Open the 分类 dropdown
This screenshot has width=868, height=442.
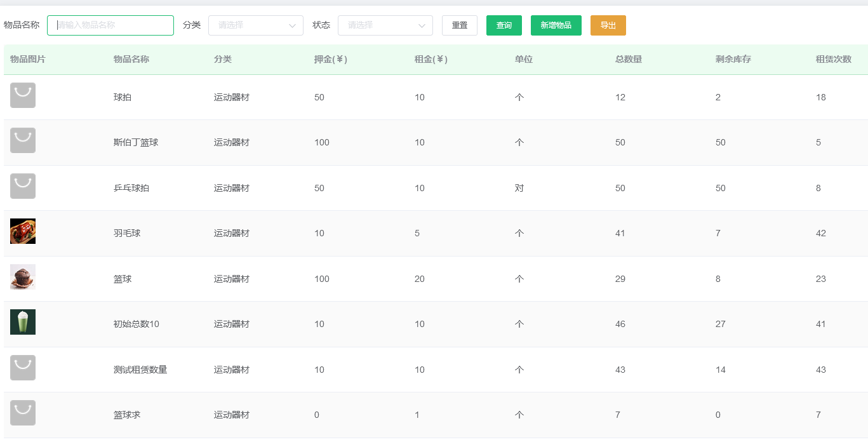(x=256, y=25)
